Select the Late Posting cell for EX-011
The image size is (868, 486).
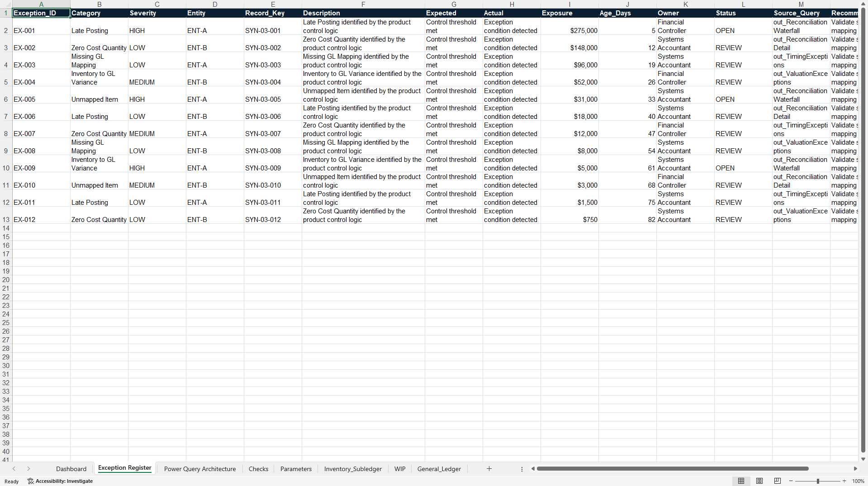pos(99,198)
